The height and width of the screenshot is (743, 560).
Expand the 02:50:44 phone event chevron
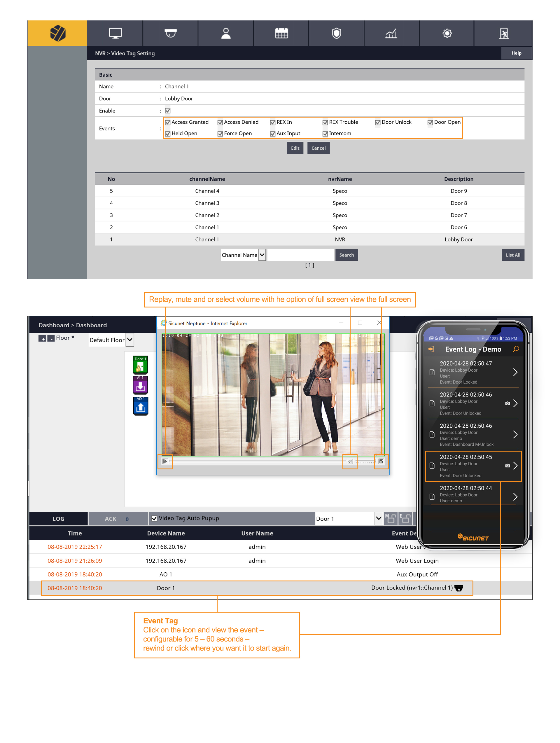[515, 497]
